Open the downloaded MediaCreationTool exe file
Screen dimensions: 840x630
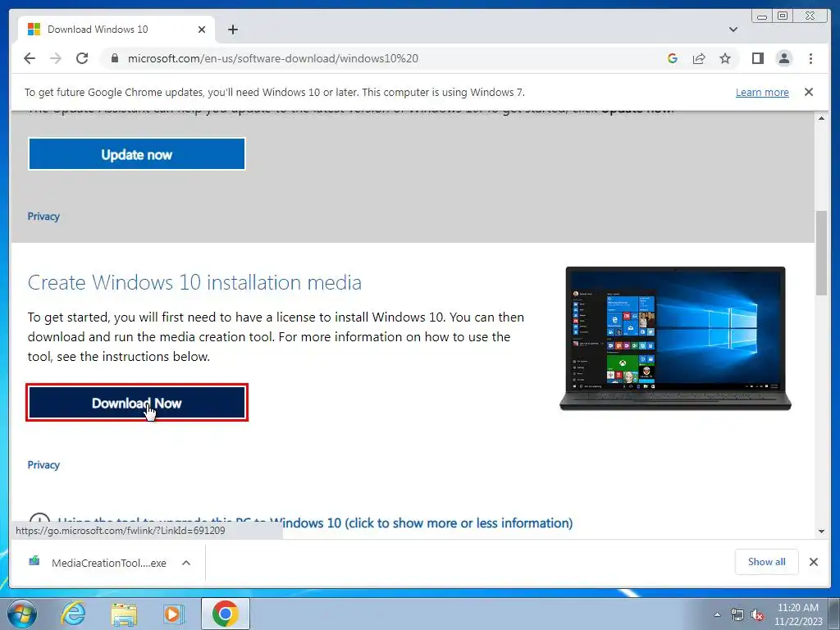click(x=109, y=563)
